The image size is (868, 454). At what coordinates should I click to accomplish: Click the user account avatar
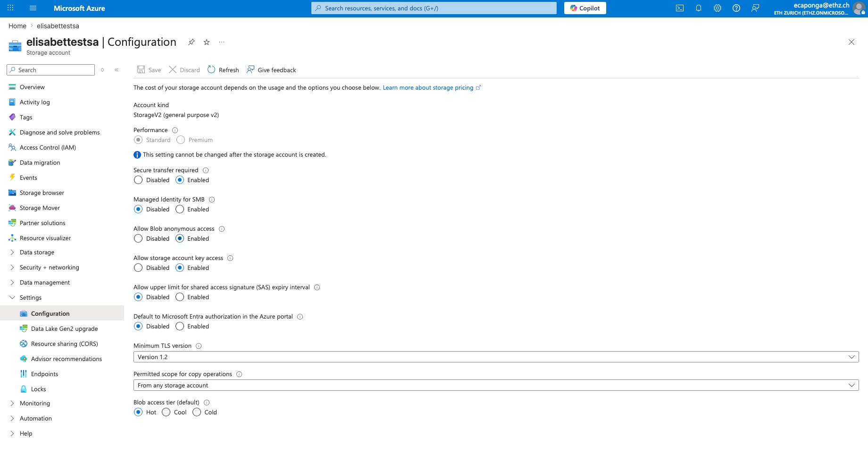[859, 8]
